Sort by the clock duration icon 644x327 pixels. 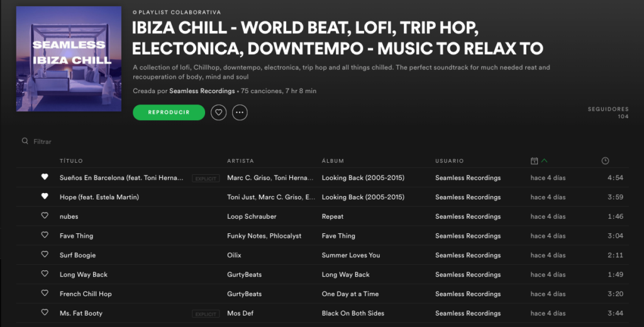[605, 160]
